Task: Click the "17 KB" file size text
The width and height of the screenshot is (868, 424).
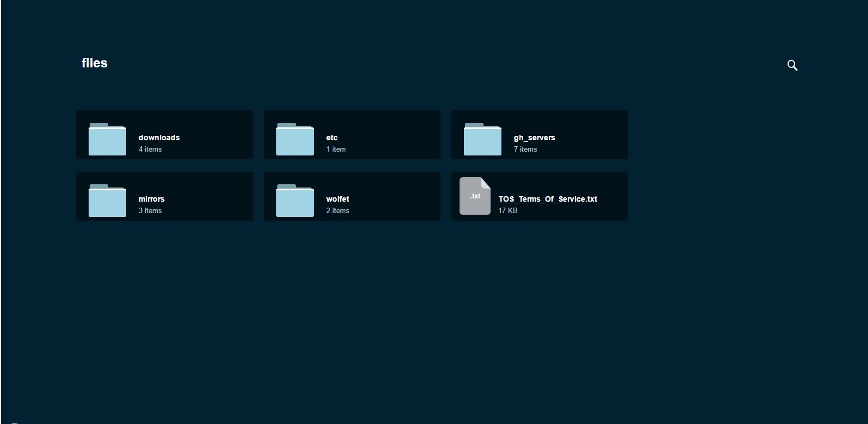Action: point(508,211)
